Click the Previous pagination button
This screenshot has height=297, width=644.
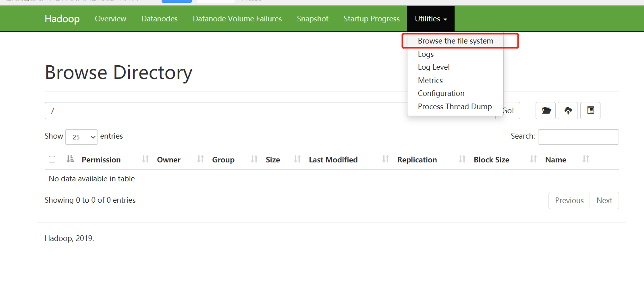(569, 200)
